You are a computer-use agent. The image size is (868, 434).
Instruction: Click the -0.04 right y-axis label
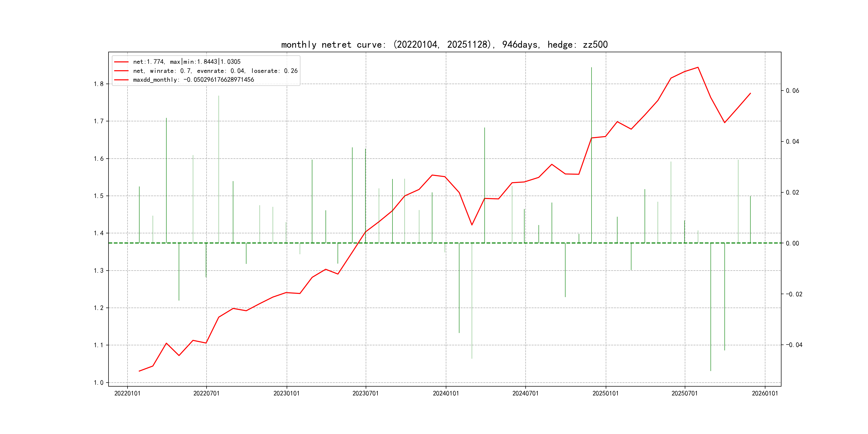coord(794,345)
